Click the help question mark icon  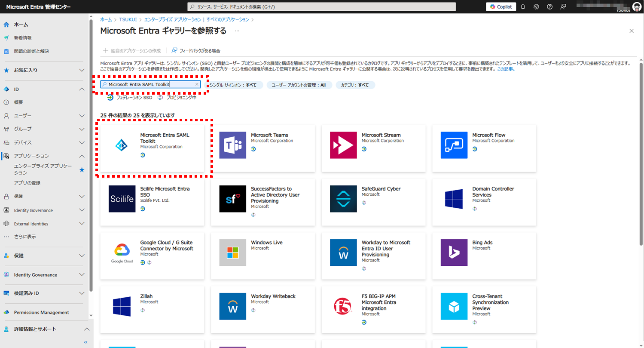point(549,7)
